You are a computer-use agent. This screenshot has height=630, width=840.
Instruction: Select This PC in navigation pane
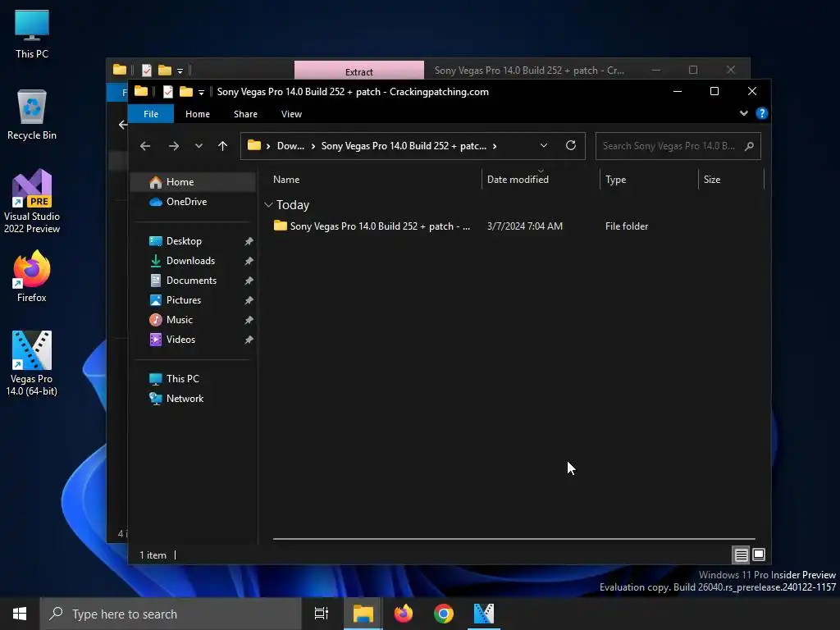pos(194,379)
